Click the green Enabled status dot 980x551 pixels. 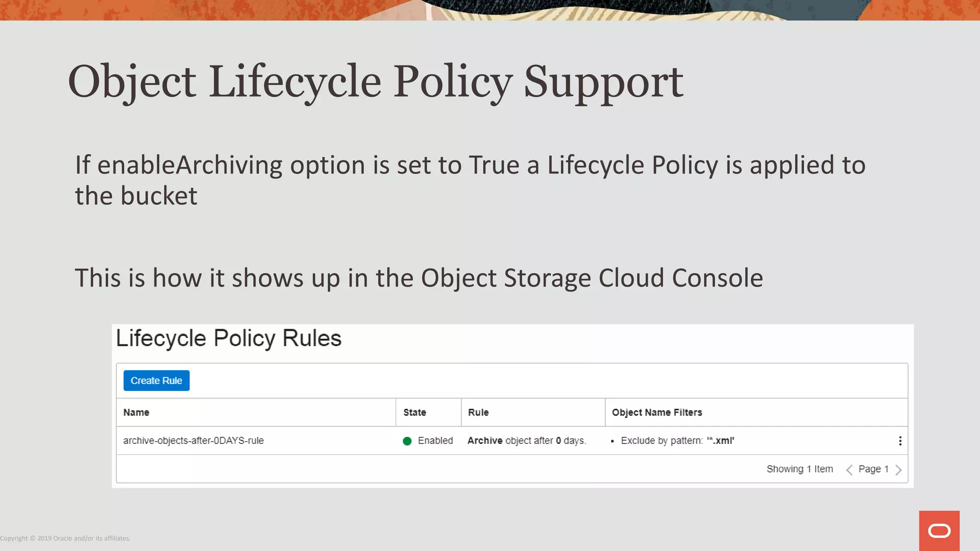pos(407,441)
